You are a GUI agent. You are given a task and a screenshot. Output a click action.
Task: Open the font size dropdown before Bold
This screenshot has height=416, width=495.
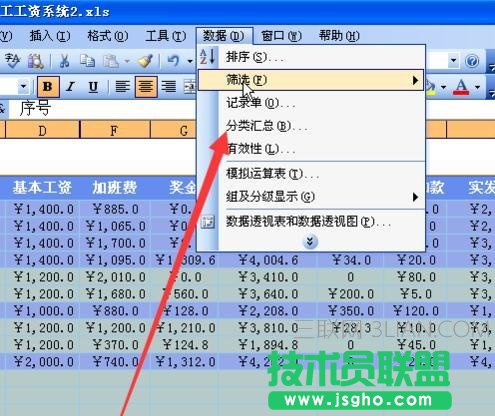pyautogui.click(x=23, y=87)
